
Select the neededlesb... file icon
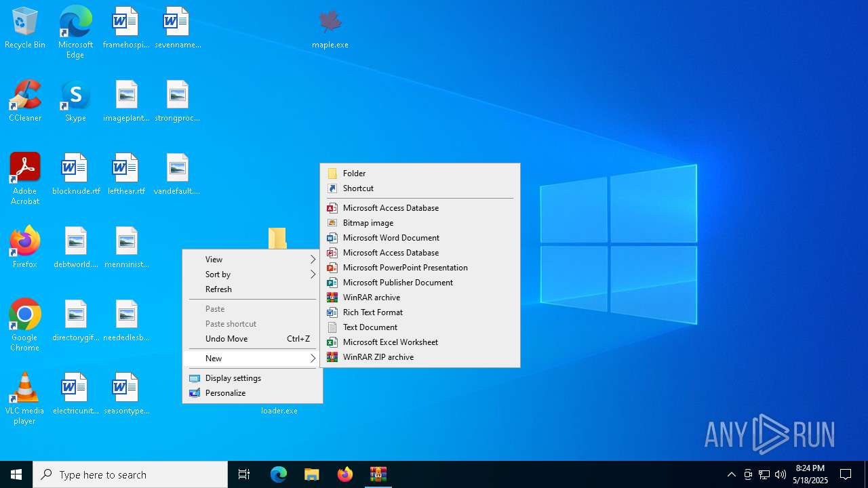click(x=126, y=321)
